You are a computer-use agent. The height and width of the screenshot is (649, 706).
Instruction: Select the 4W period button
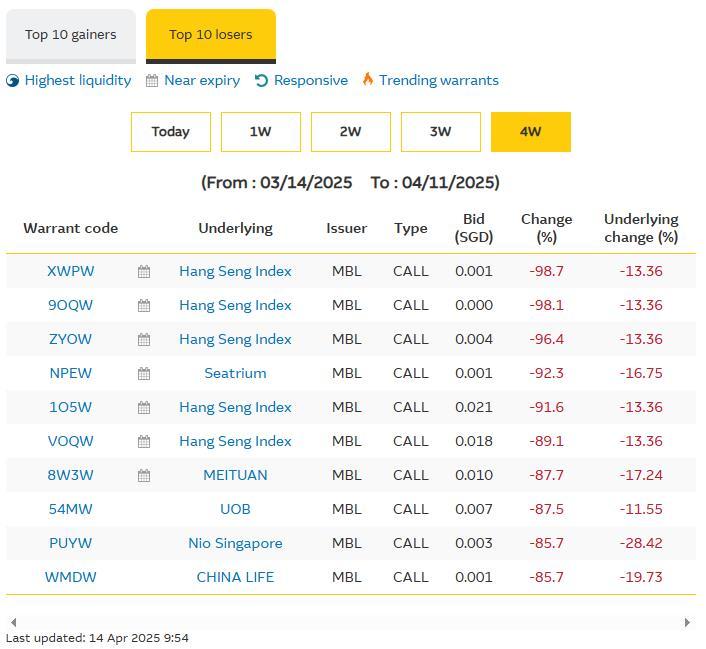[x=531, y=132]
